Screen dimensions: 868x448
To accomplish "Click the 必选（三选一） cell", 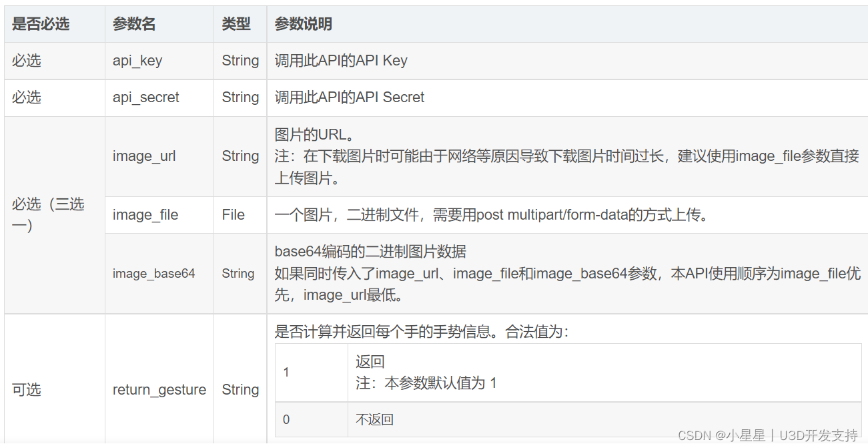I will [x=48, y=214].
